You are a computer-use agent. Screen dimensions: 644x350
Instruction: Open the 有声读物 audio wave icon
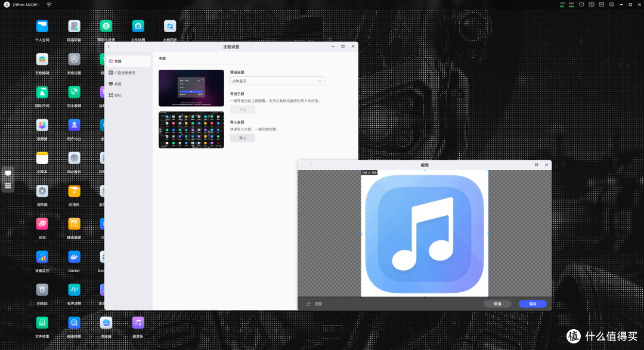[x=74, y=290]
